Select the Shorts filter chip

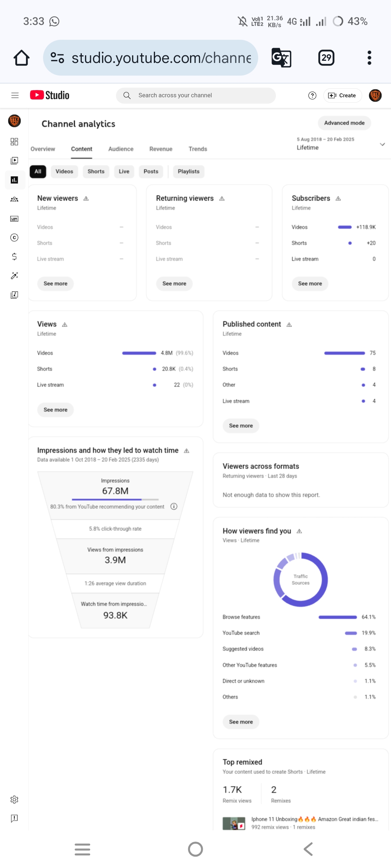pyautogui.click(x=96, y=171)
